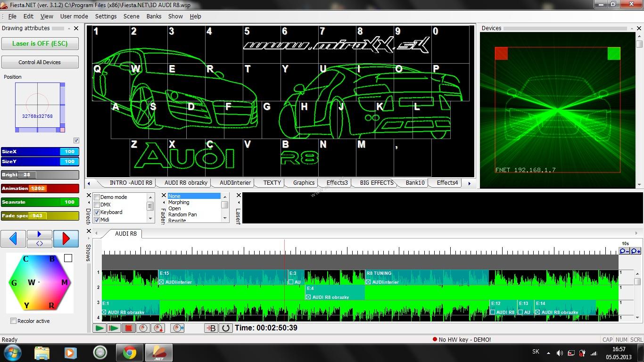The width and height of the screenshot is (644, 362).
Task: Toggle the checkbox on timeline event E:12
Action: click(x=493, y=312)
